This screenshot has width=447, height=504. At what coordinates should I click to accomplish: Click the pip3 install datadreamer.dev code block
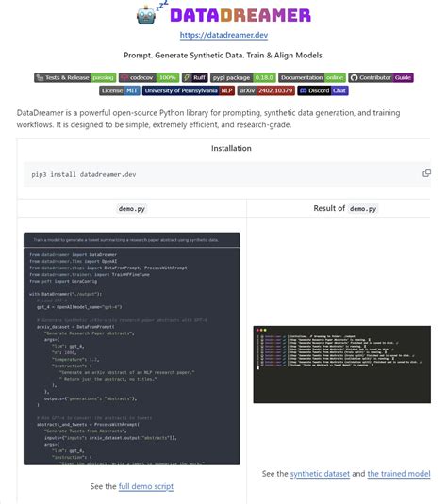[227, 174]
